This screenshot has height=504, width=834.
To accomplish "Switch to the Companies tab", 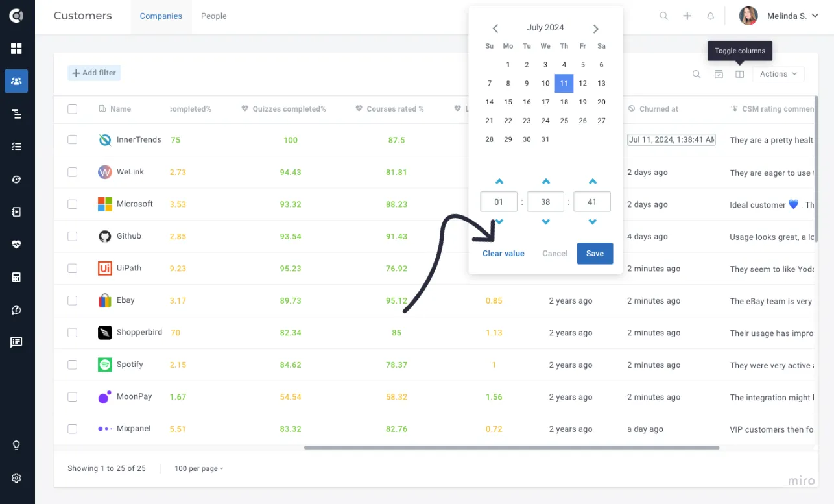I will click(x=161, y=16).
